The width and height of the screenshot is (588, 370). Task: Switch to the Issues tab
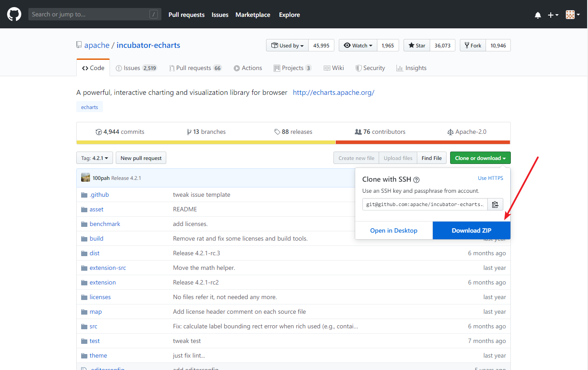136,68
